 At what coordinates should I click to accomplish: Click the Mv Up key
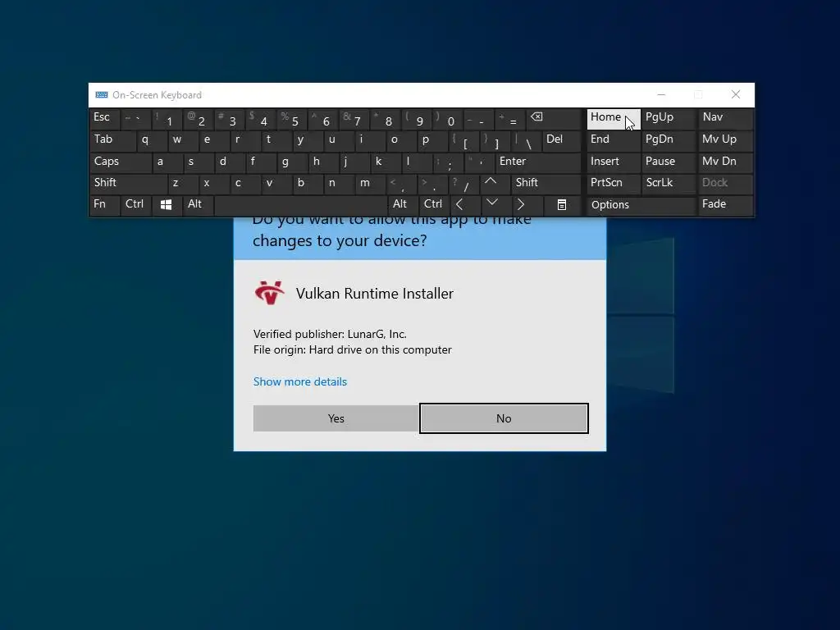(726, 139)
